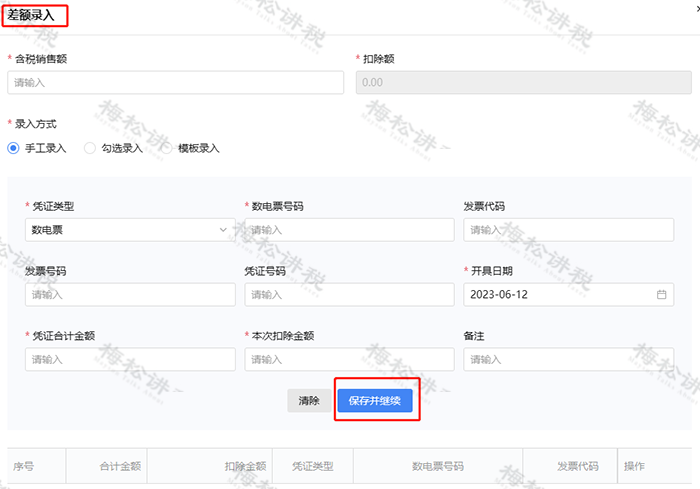The height and width of the screenshot is (489, 700).
Task: Click the 合计金额 column header
Action: click(107, 466)
